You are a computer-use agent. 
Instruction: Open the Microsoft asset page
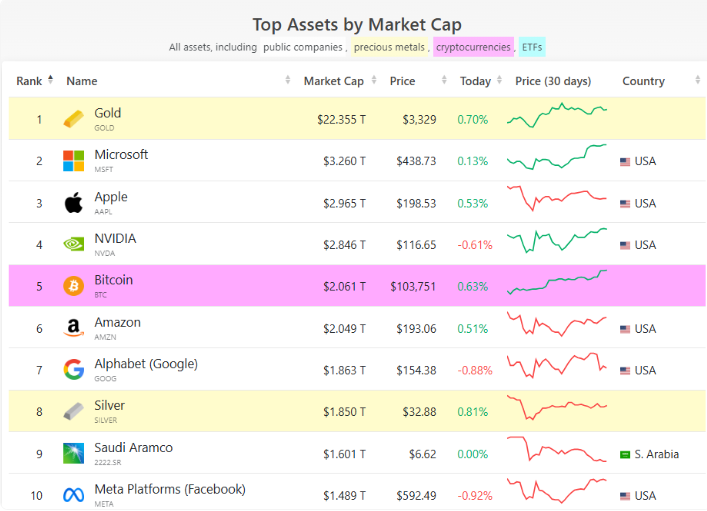(x=121, y=155)
